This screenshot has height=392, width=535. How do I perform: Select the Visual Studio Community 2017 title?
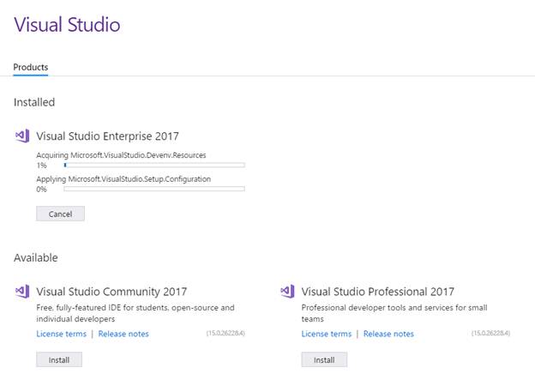coord(111,292)
